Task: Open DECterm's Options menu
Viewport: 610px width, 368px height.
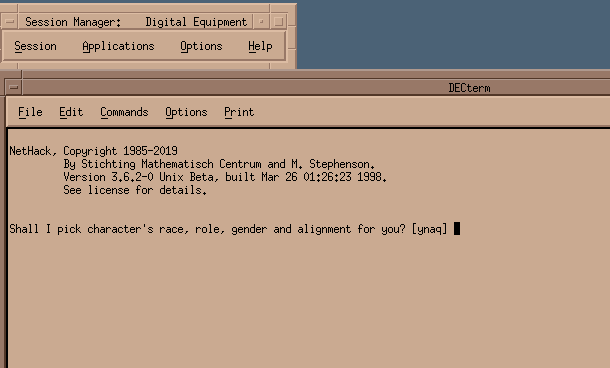Action: click(x=186, y=112)
